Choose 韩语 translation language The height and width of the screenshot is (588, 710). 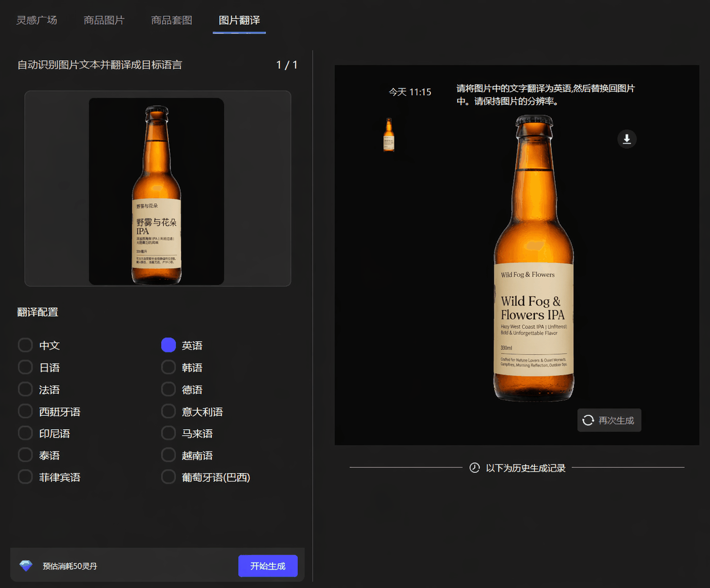tap(168, 367)
